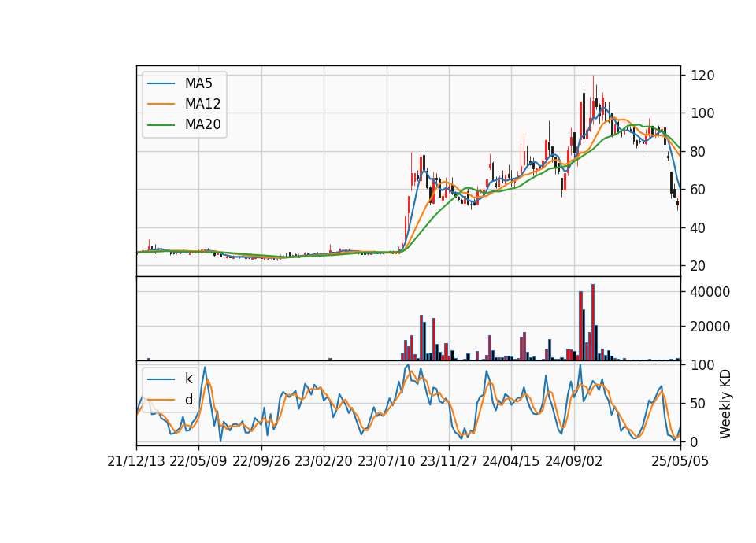
Task: Click the 25/05/05 date tick label
Action: [x=680, y=461]
